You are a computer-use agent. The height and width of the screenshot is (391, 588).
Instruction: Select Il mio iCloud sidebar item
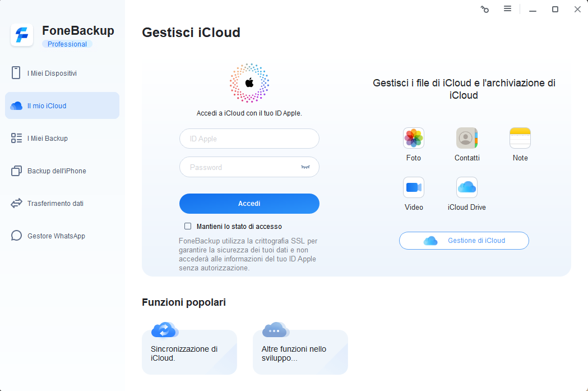62,106
